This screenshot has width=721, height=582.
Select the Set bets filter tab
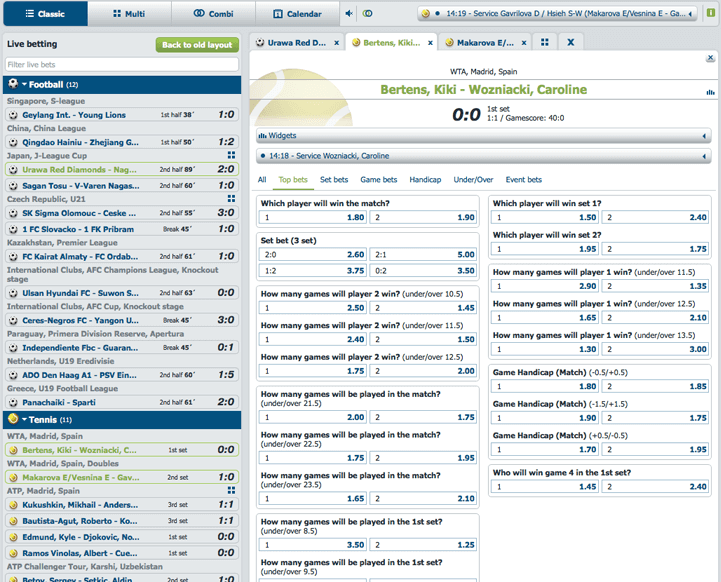(334, 180)
